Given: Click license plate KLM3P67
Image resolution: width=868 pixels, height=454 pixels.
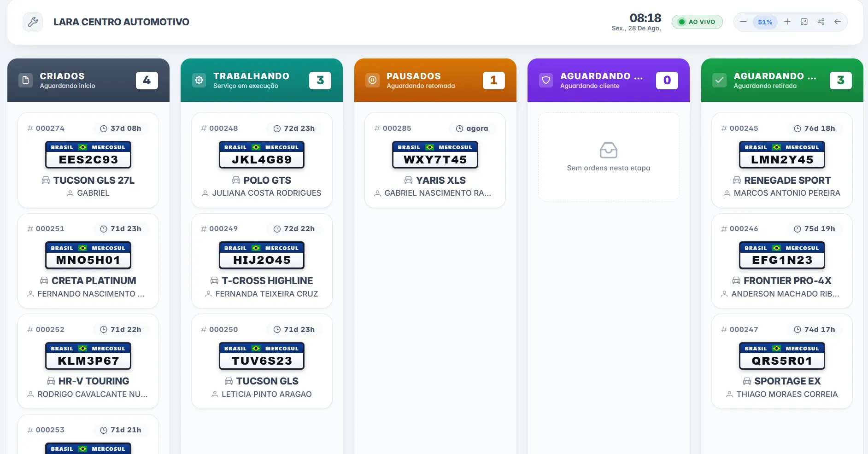Looking at the screenshot, I should [x=88, y=356].
